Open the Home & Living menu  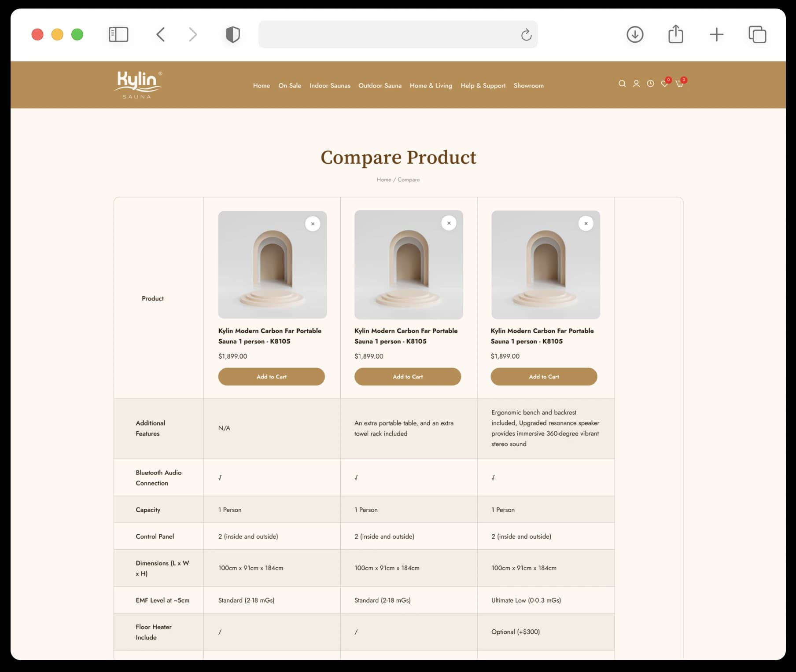[431, 85]
